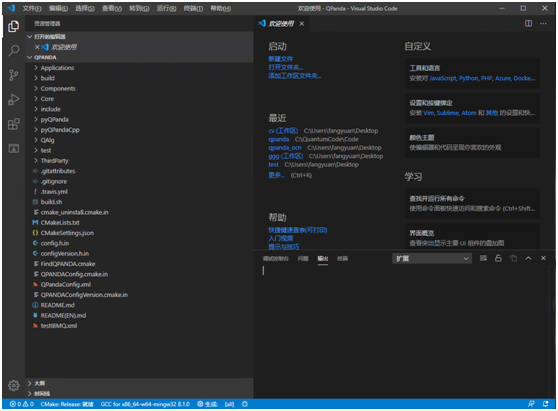Select the output channel dropdown 扩展
The image size is (558, 411).
point(432,259)
